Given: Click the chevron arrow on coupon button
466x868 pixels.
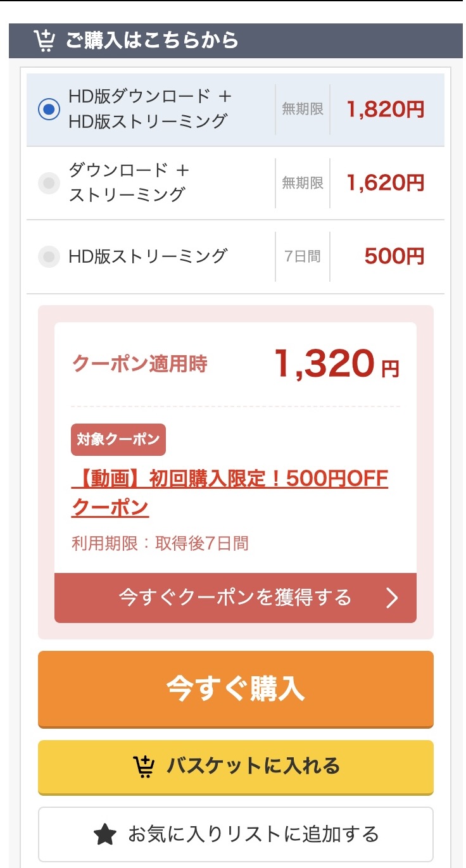Looking at the screenshot, I should pos(392,598).
